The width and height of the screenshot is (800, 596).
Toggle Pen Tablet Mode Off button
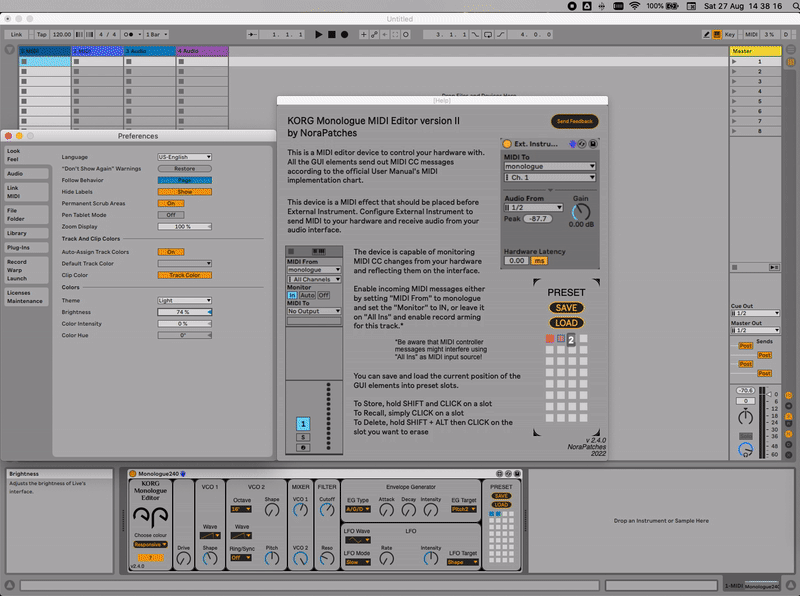[x=170, y=215]
